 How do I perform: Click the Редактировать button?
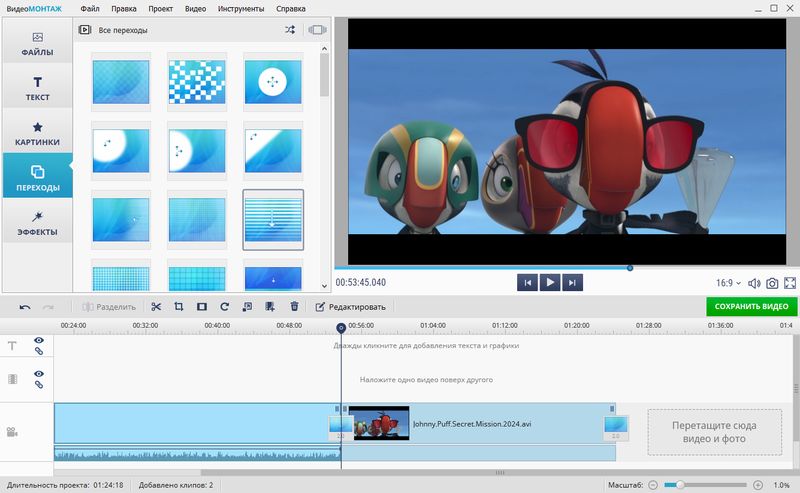[350, 307]
